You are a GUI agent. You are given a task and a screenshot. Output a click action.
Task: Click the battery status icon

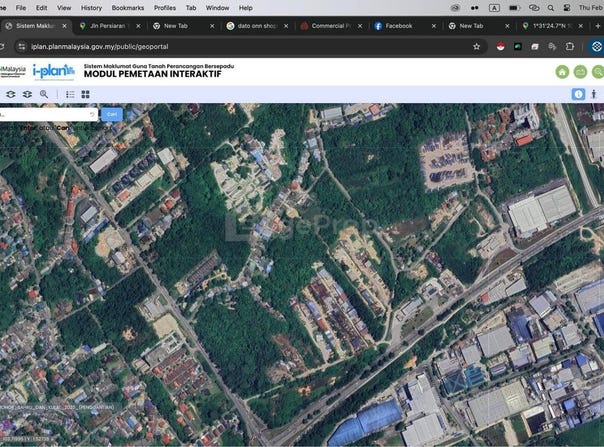click(514, 8)
